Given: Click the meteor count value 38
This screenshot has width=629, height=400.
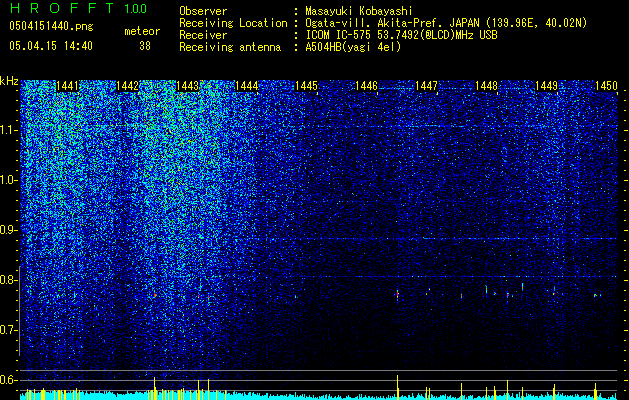Looking at the screenshot, I should [x=145, y=46].
